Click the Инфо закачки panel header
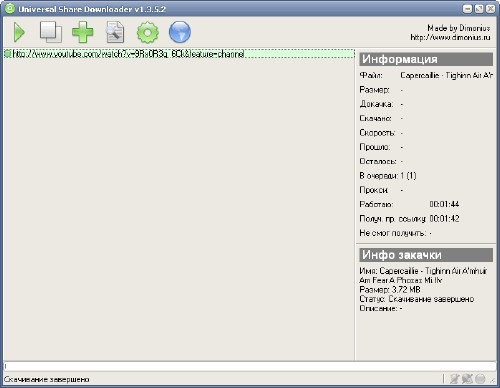This screenshot has width=500, height=388. click(426, 255)
